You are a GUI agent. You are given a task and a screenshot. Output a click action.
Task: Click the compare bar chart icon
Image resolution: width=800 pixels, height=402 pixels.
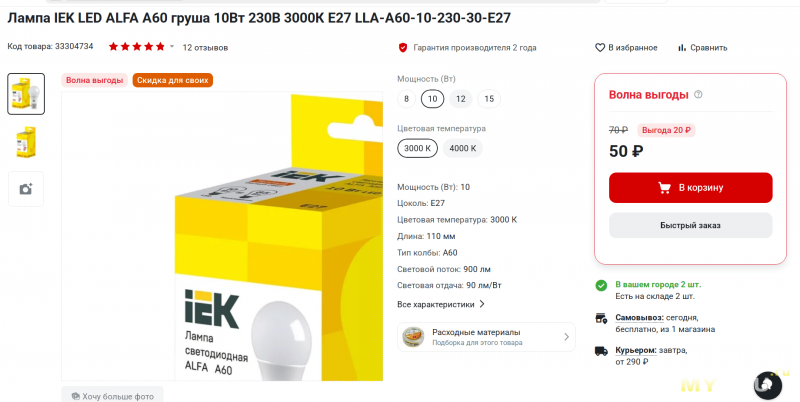tap(682, 47)
